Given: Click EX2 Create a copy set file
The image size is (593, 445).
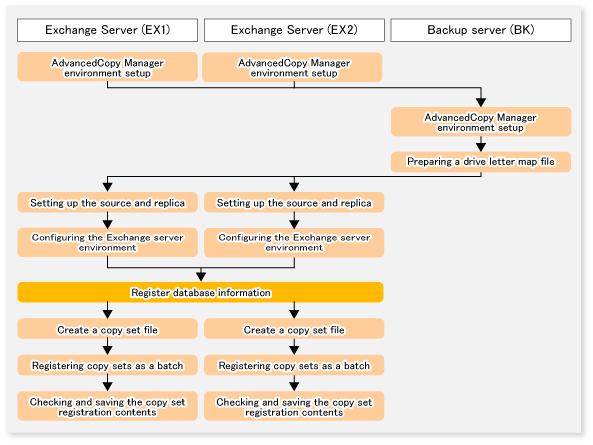Looking at the screenshot, I should coord(294,329).
